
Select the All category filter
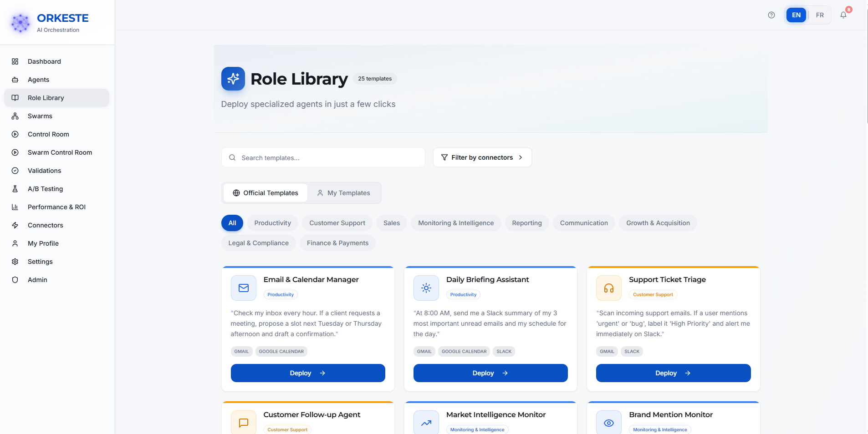click(232, 223)
